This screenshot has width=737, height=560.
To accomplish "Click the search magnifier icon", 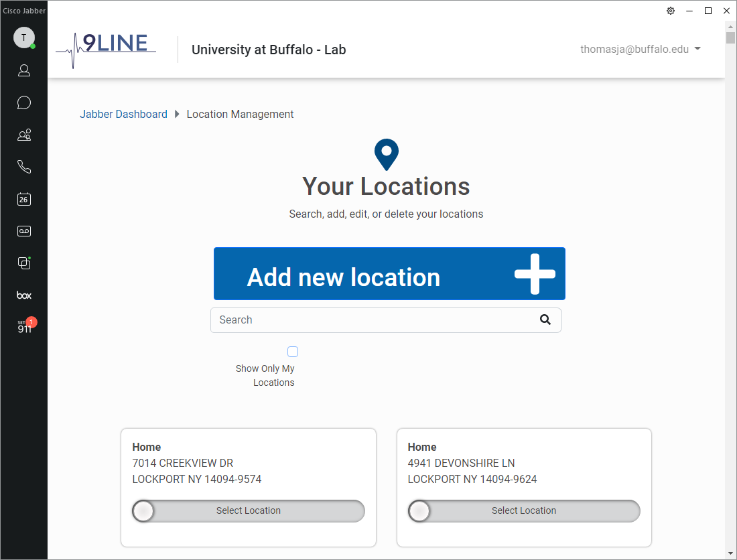I will pos(545,320).
